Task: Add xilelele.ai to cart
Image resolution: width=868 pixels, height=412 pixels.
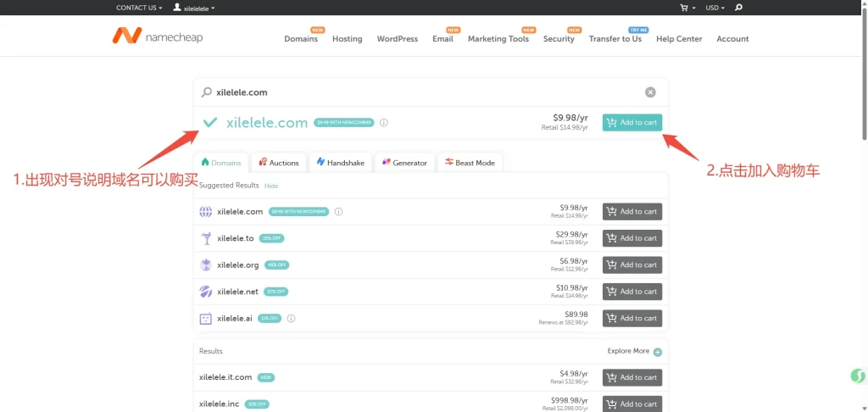Action: coord(632,318)
